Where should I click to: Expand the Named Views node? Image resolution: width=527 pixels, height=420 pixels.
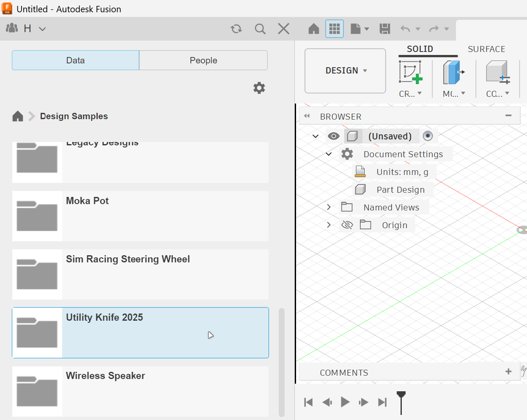click(x=329, y=207)
